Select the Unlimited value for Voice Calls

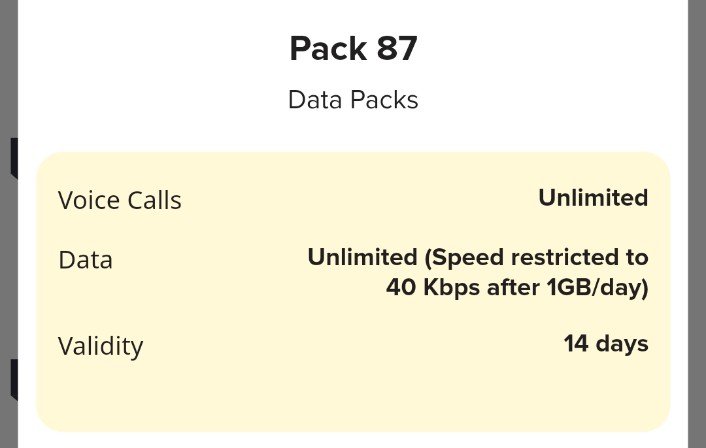coord(593,198)
